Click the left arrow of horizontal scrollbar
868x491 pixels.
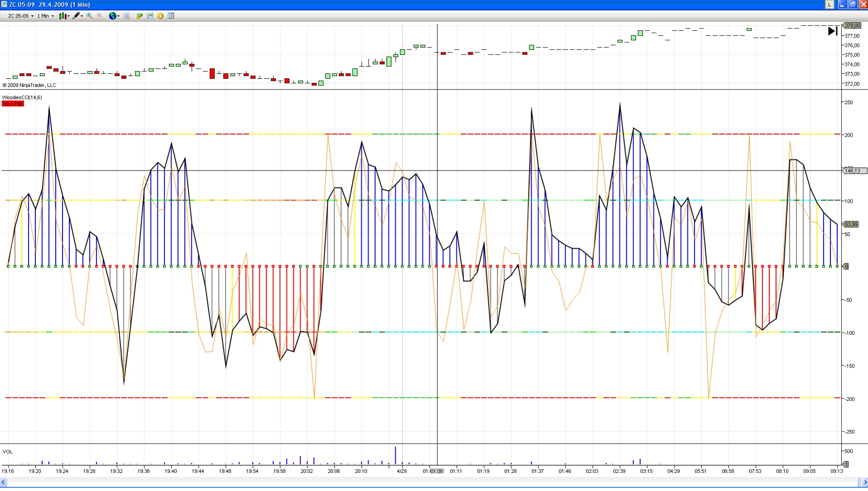[x=4, y=482]
